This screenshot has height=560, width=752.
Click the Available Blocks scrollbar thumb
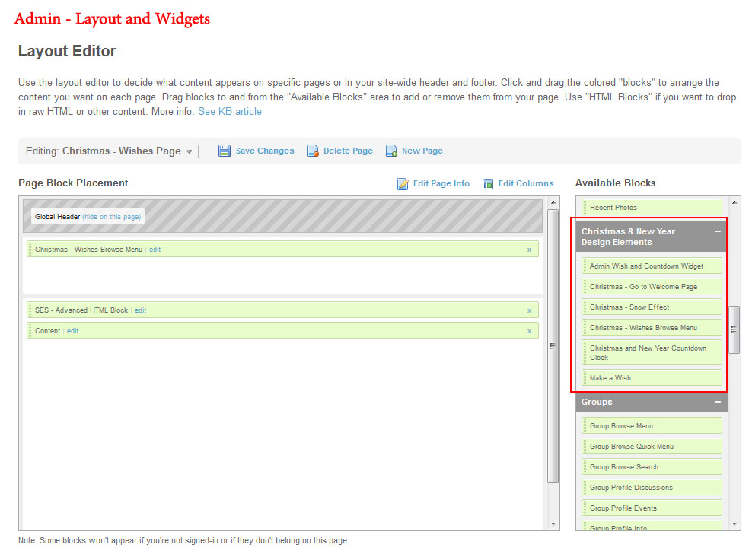tap(734, 329)
